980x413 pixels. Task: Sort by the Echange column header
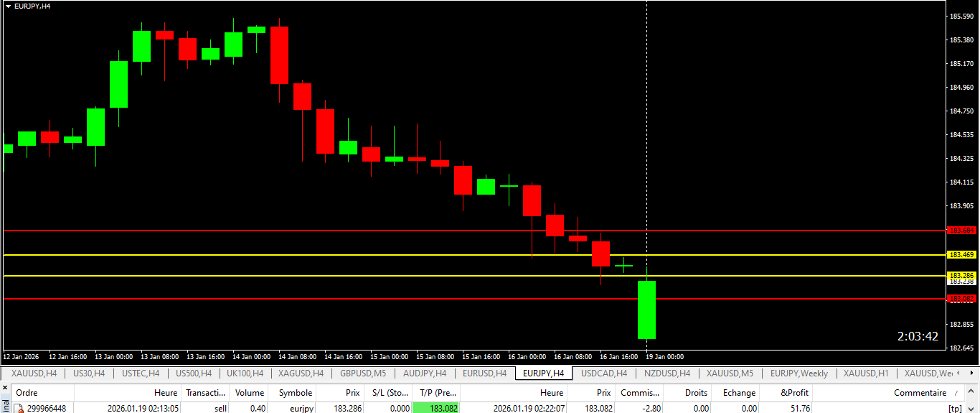pos(736,393)
